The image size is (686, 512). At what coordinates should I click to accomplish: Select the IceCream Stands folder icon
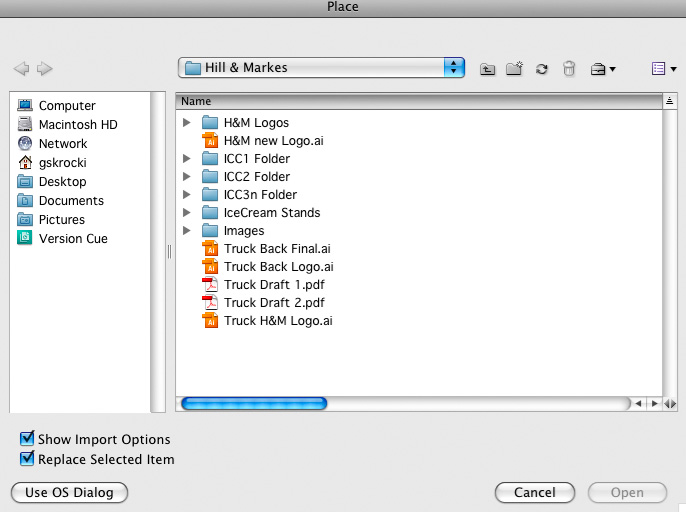click(x=210, y=212)
